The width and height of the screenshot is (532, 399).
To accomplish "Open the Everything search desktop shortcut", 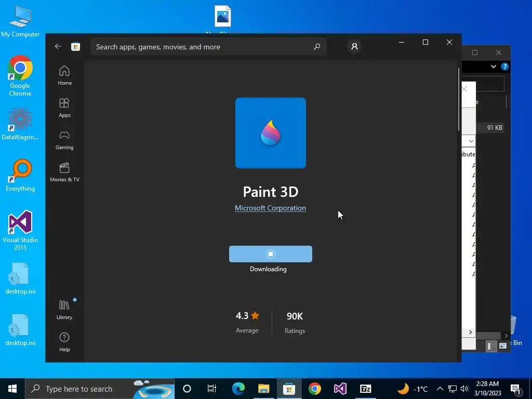I will coord(20,176).
